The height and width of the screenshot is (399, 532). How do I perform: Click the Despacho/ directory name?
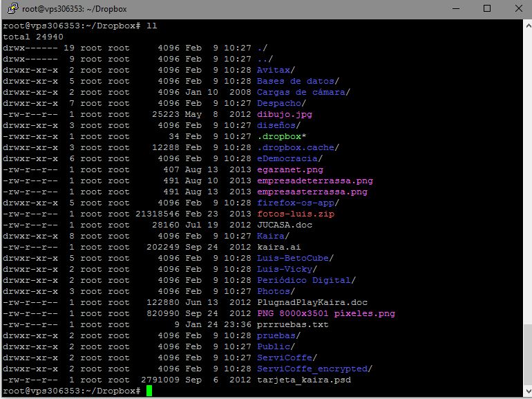[281, 103]
